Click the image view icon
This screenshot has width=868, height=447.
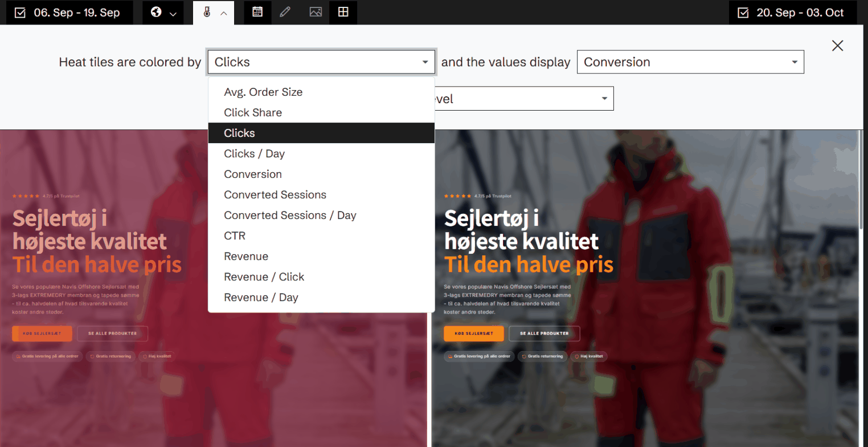point(316,12)
